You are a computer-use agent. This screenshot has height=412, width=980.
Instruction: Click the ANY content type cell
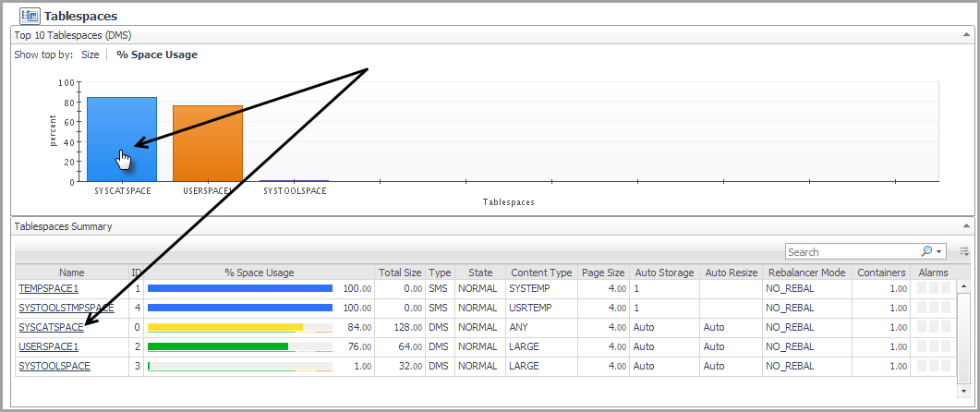519,328
